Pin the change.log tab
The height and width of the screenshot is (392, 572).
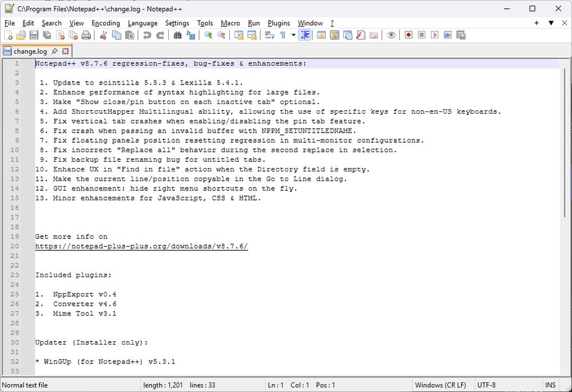pyautogui.click(x=55, y=51)
